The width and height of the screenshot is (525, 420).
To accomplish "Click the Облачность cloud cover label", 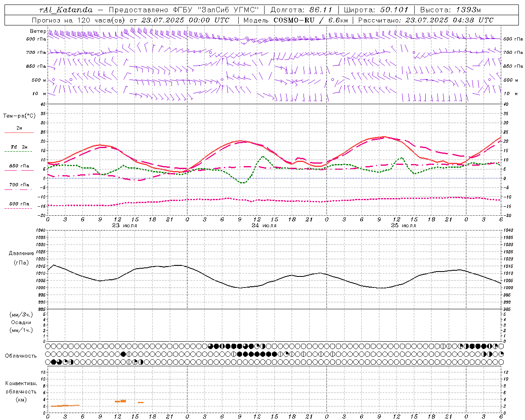I will pos(21,356).
